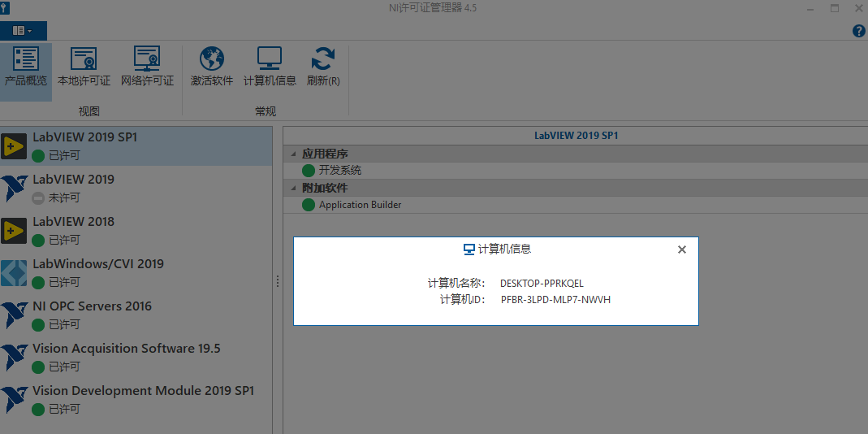Switch to 本地许可证 local licenses view
This screenshot has width=868, height=434.
(84, 67)
